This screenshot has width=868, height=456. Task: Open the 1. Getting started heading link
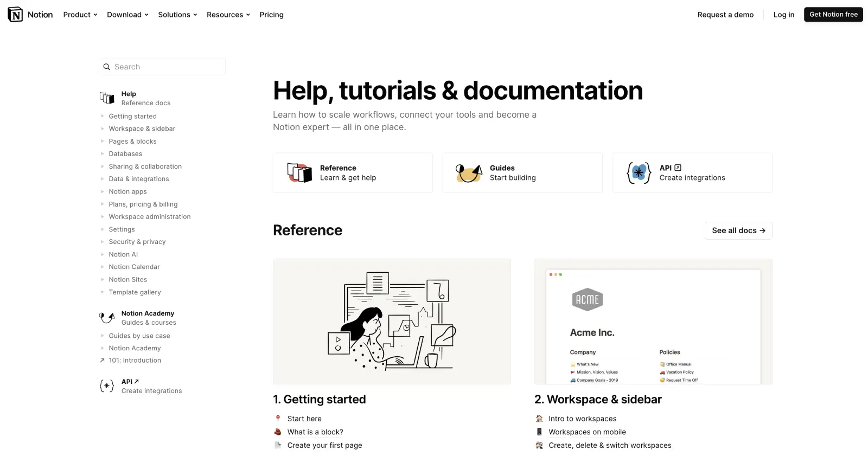[320, 400]
